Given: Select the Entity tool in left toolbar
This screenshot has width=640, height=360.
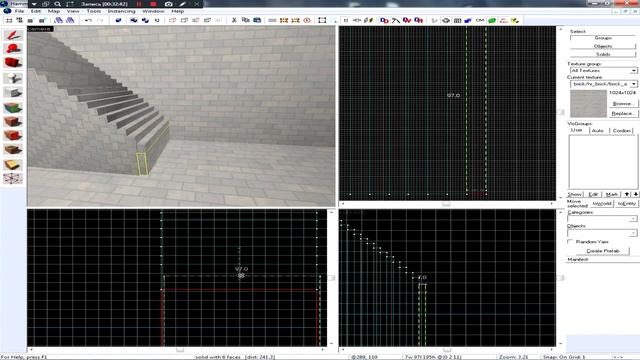Looking at the screenshot, I should pos(13,78).
